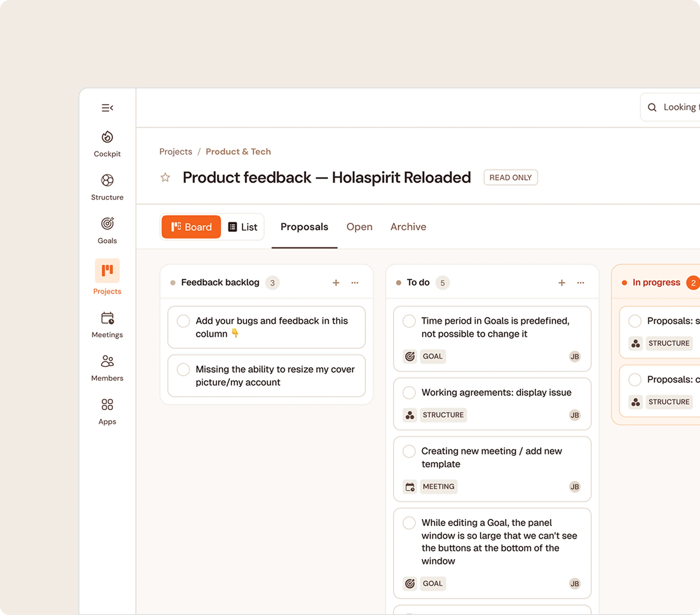Open Product & Tech breadcrumb link

(x=238, y=152)
